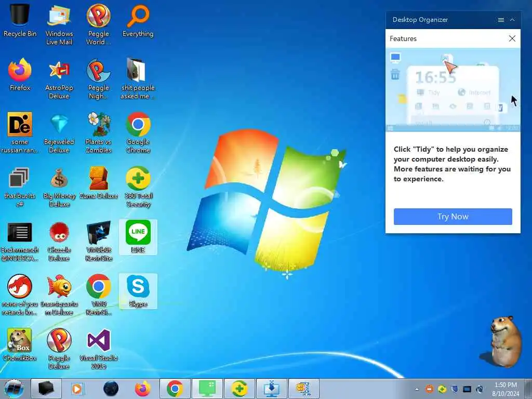Click the blue shield tray icon
Viewport: 532px width, 399px height.
pyautogui.click(x=455, y=389)
